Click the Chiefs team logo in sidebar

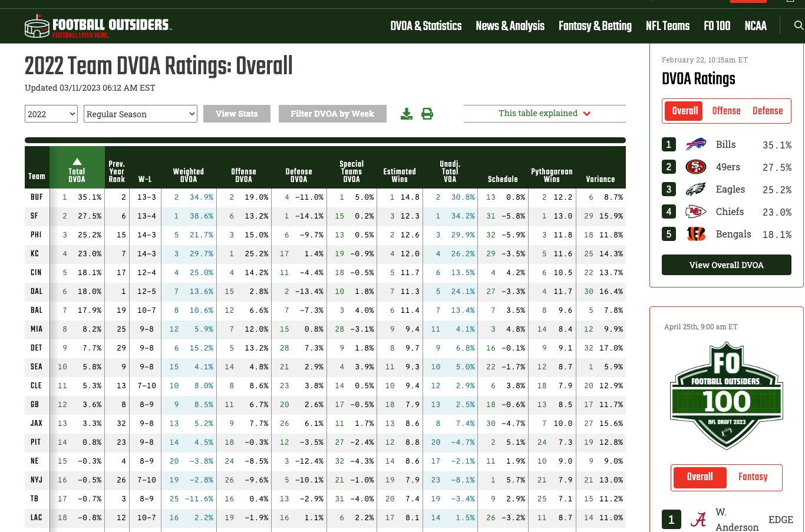(x=696, y=212)
